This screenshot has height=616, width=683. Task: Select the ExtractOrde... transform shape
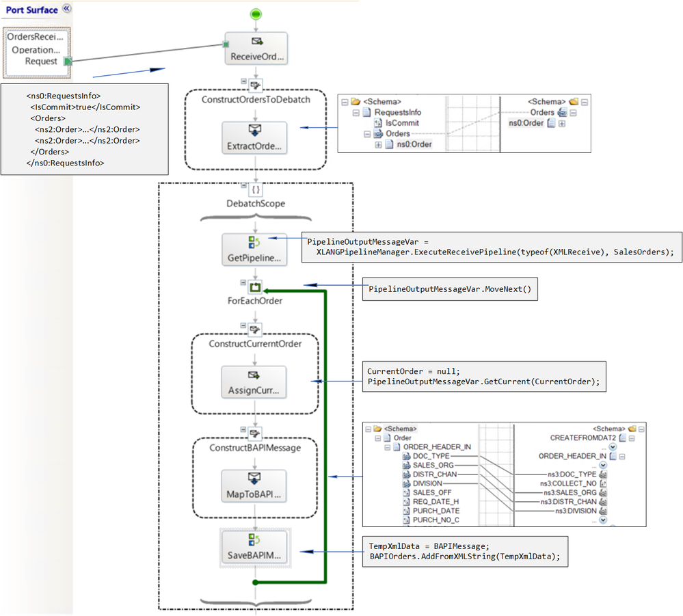(x=255, y=137)
